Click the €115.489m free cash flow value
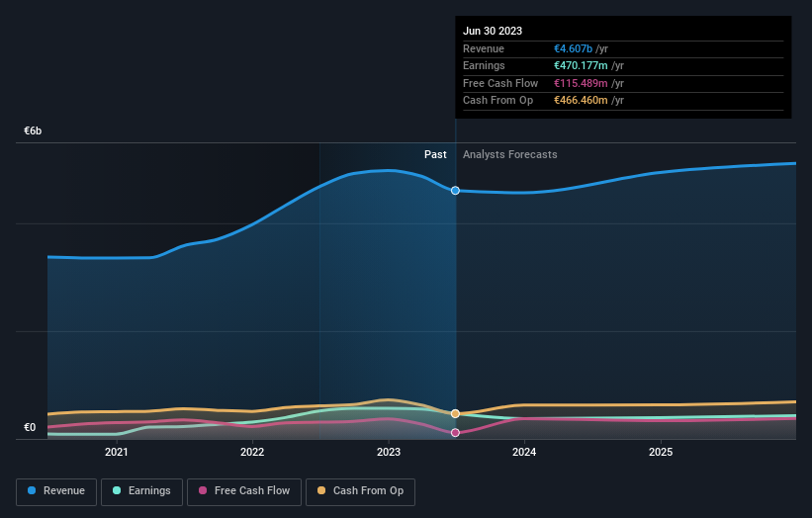The height and width of the screenshot is (518, 812). click(581, 83)
